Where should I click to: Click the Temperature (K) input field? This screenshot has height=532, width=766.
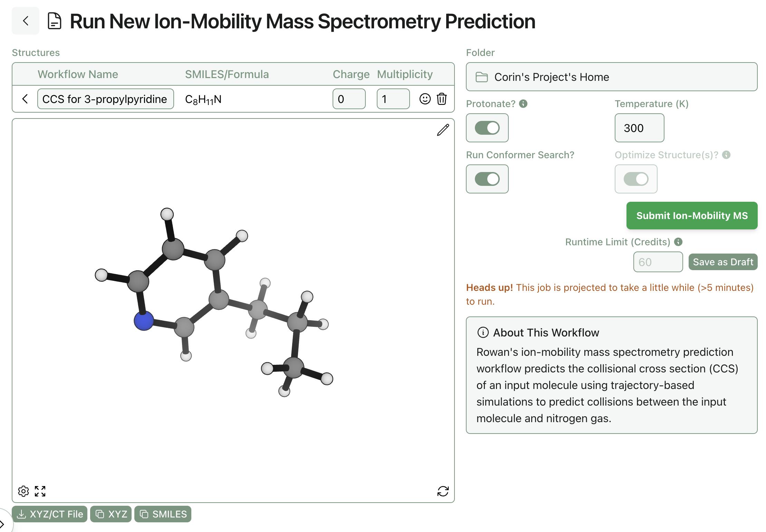click(x=639, y=128)
